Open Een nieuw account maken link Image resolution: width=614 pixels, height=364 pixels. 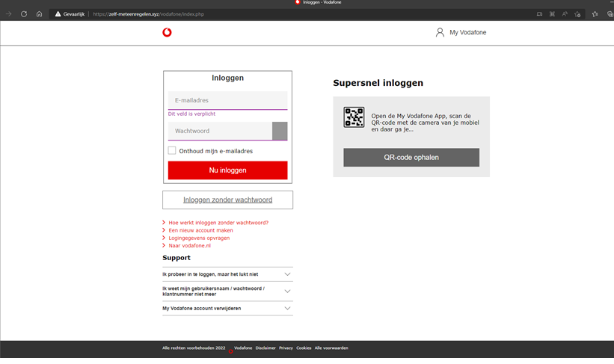click(x=200, y=230)
